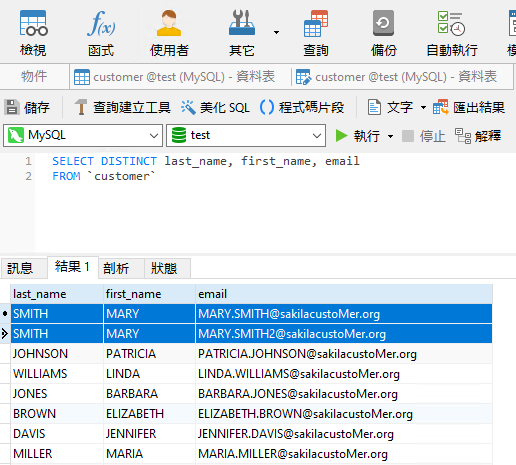Select the JENNIFER first name cell
This screenshot has width=516, height=465.
149,434
